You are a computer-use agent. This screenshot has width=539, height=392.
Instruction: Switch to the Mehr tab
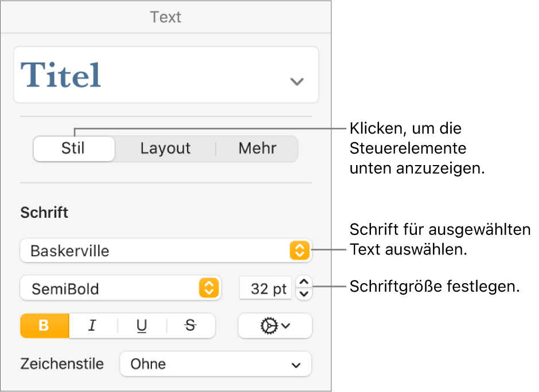(257, 148)
